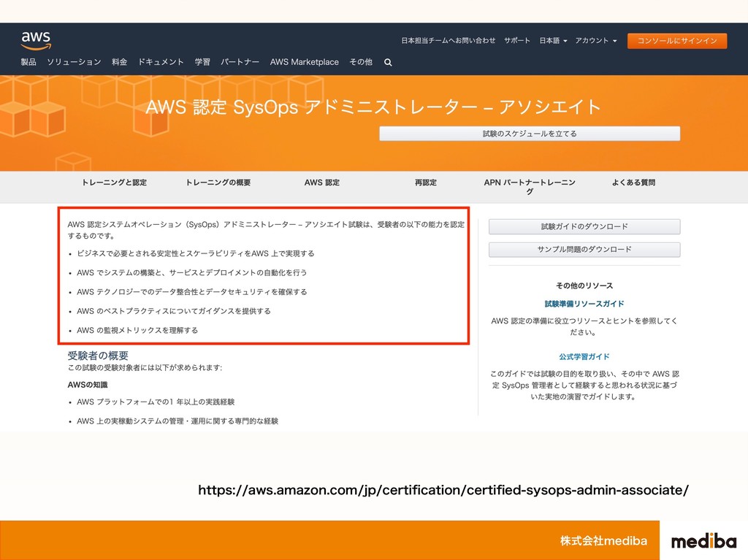Screen dimensions: 748x560
Task: Click the mediba logo
Action: point(703,541)
